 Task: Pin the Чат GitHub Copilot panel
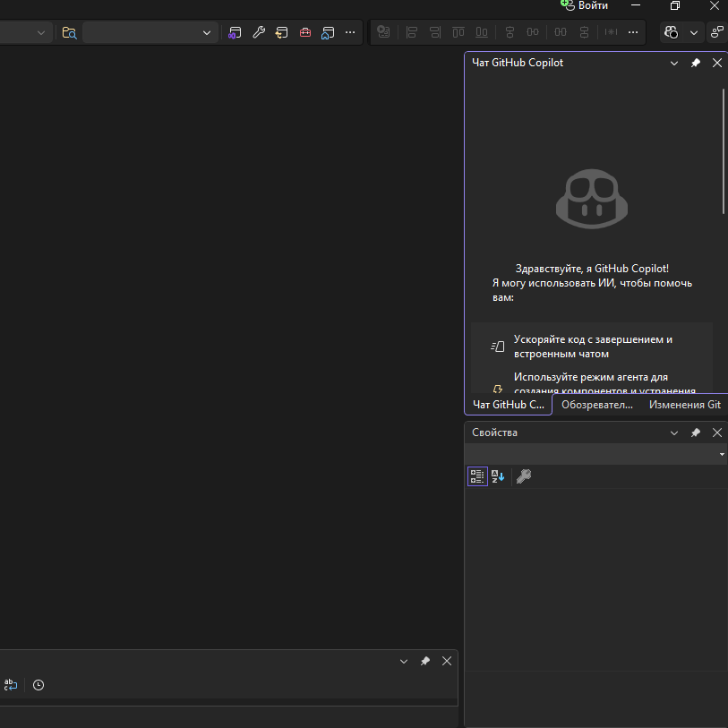click(x=696, y=64)
